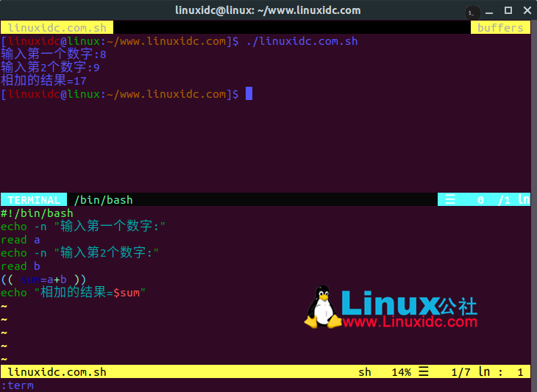The height and width of the screenshot is (392, 537).
Task: Click the echo -n "输入第2个数字:" line
Action: (x=79, y=253)
